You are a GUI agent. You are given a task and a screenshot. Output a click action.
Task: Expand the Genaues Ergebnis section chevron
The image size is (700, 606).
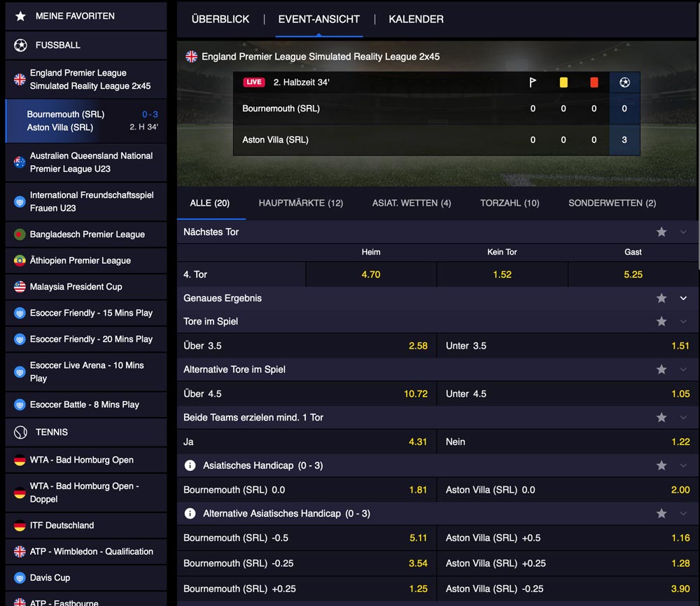[x=684, y=298]
